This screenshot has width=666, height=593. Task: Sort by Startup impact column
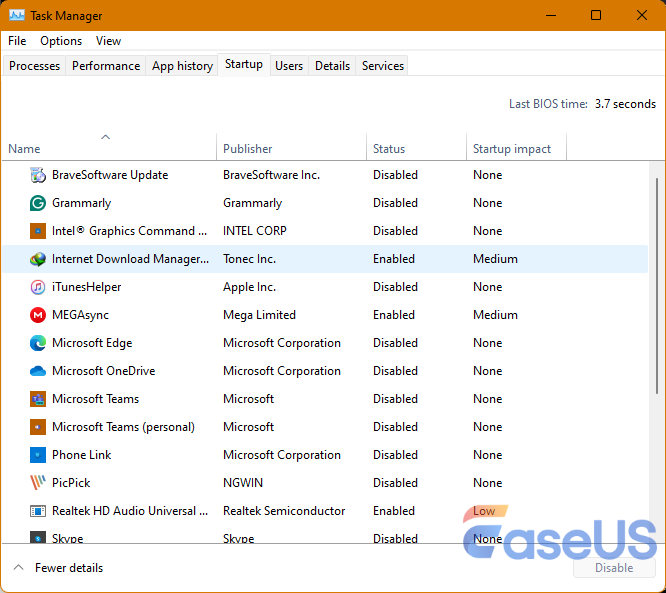[x=512, y=149]
